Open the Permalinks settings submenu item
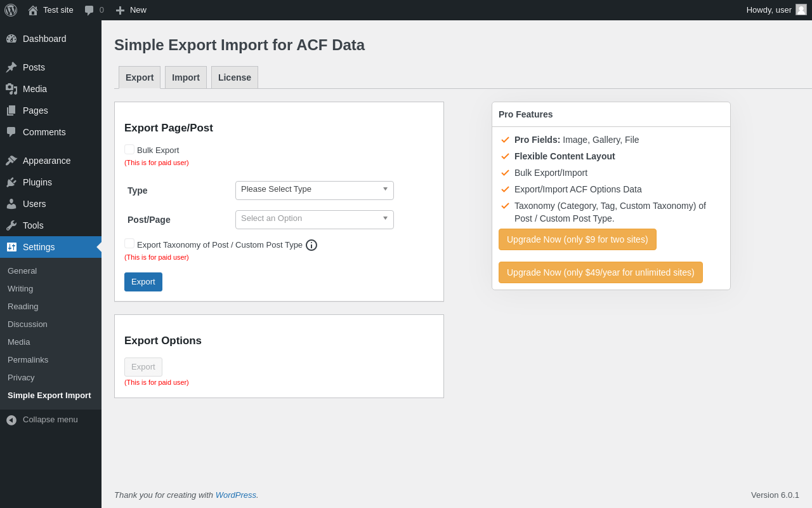The image size is (812, 508). pyautogui.click(x=28, y=359)
